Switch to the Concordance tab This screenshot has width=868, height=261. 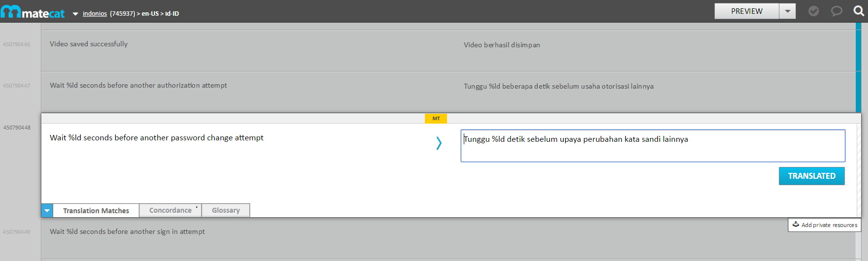pos(170,210)
